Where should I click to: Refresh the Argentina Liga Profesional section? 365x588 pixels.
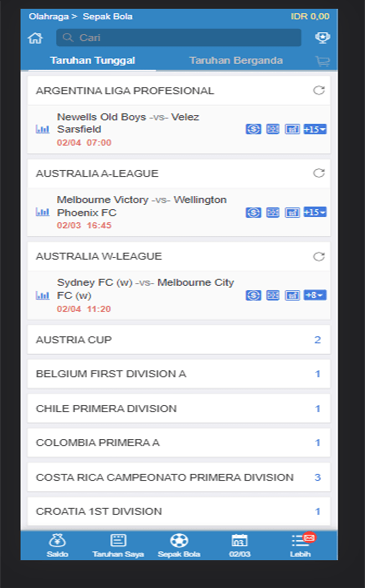pos(319,91)
